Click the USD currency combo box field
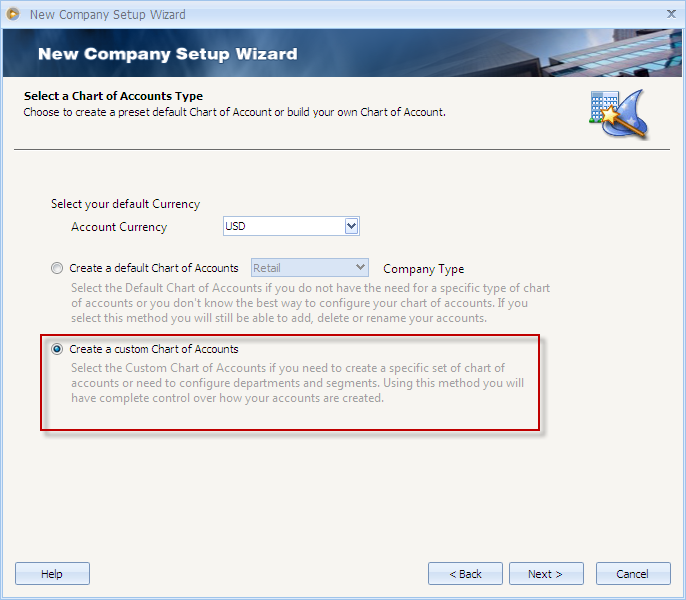The image size is (686, 600). (282, 227)
